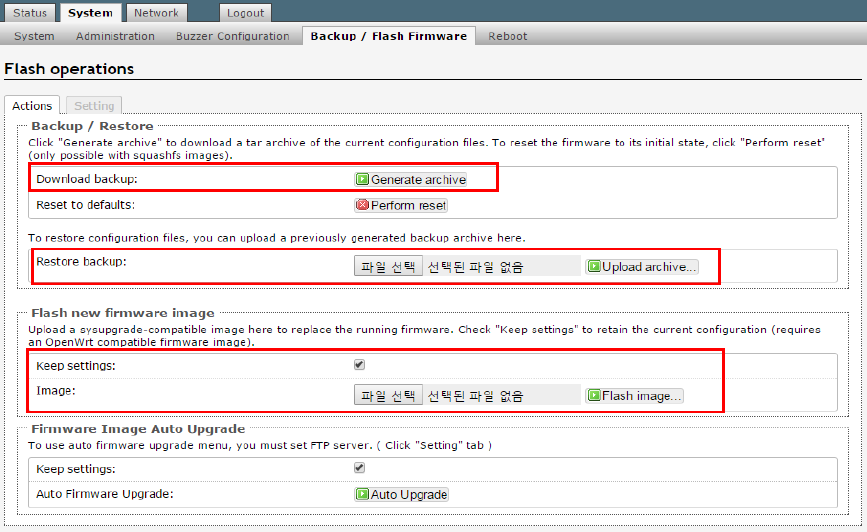Click the Flash image button
The width and height of the screenshot is (867, 532).
(x=635, y=395)
